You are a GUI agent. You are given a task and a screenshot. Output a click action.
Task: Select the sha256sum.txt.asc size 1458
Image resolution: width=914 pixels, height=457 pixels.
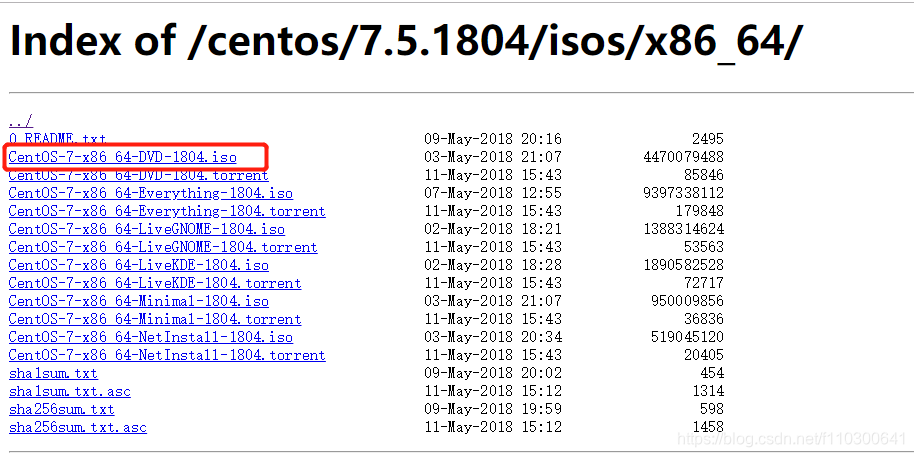[708, 427]
